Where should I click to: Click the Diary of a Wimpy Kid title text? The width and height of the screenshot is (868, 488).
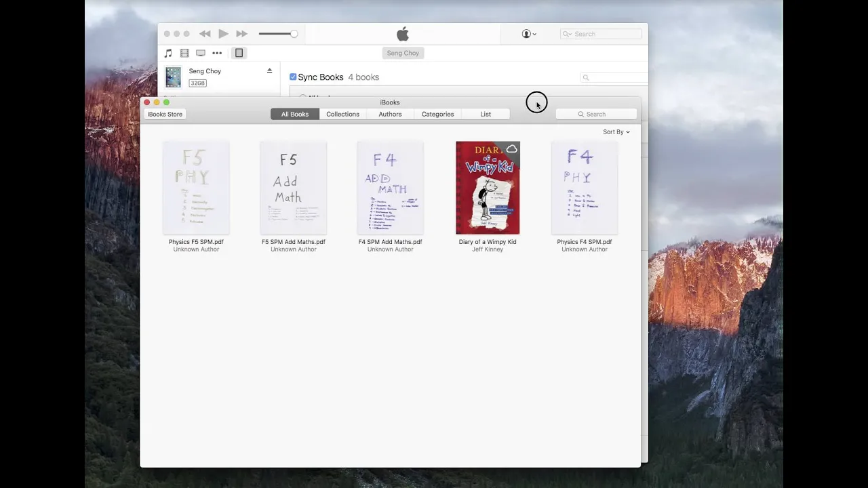coord(488,242)
